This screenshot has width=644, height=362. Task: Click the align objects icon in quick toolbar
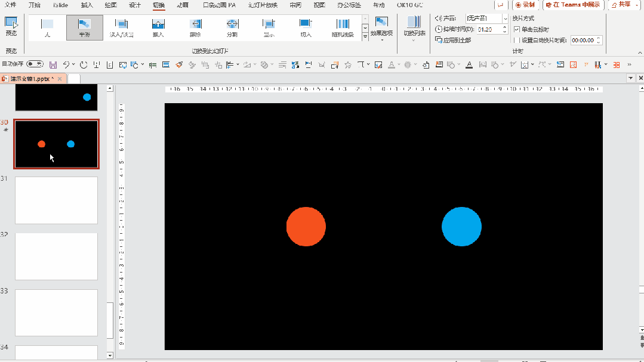click(230, 65)
